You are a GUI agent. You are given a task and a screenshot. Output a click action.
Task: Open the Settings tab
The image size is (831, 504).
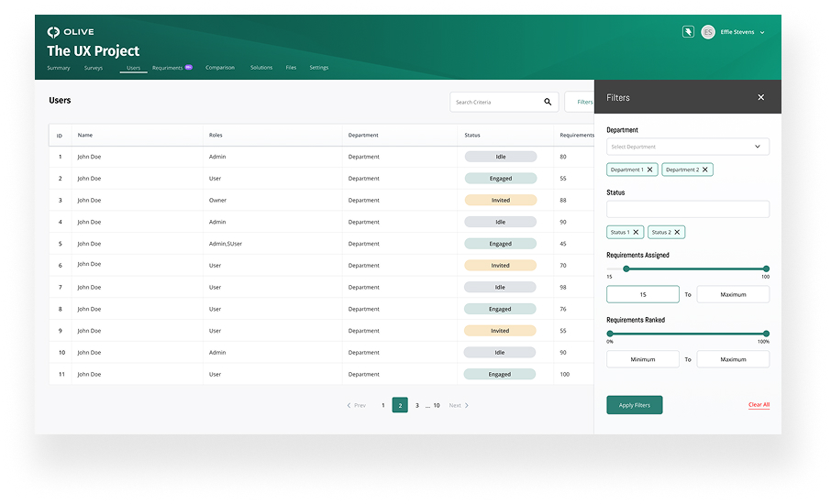(x=319, y=68)
